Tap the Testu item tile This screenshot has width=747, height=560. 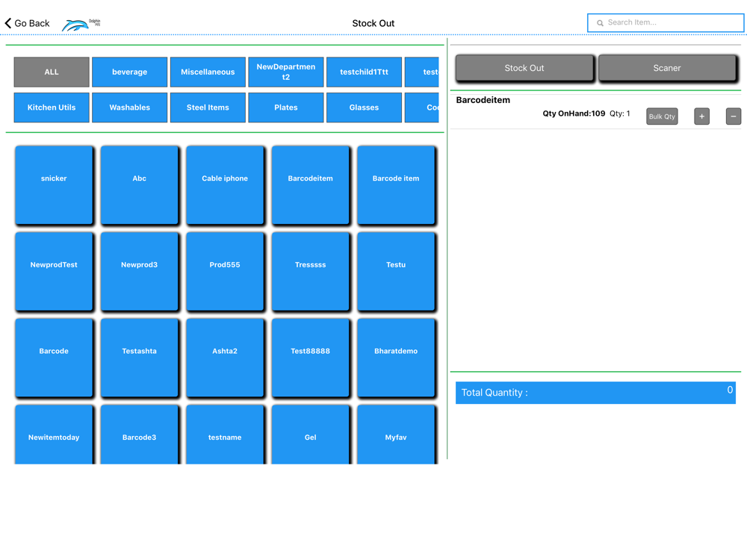click(x=396, y=271)
